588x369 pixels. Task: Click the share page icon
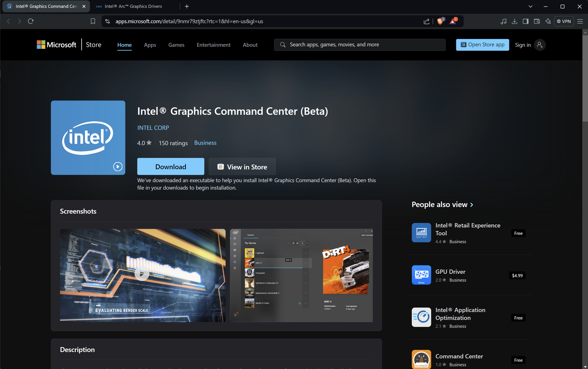coord(426,21)
